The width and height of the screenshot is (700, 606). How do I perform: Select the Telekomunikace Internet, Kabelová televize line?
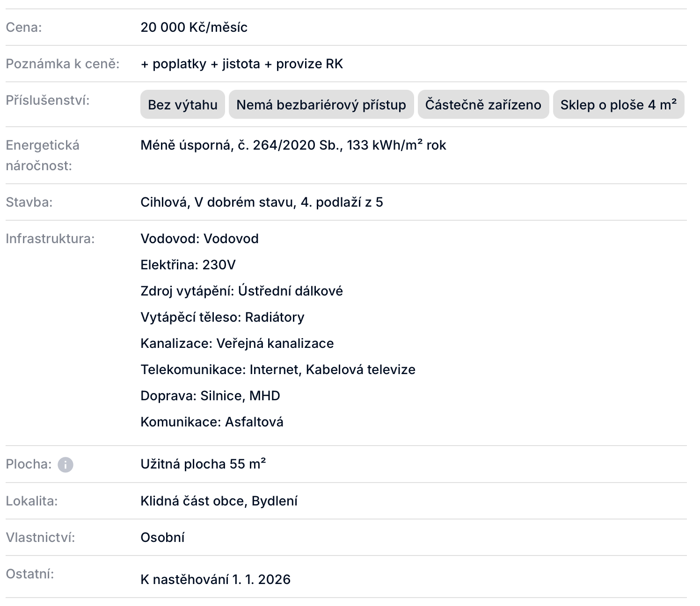pos(277,369)
